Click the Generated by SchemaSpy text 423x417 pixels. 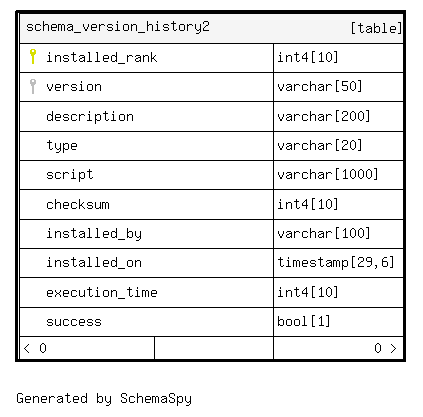click(x=104, y=399)
